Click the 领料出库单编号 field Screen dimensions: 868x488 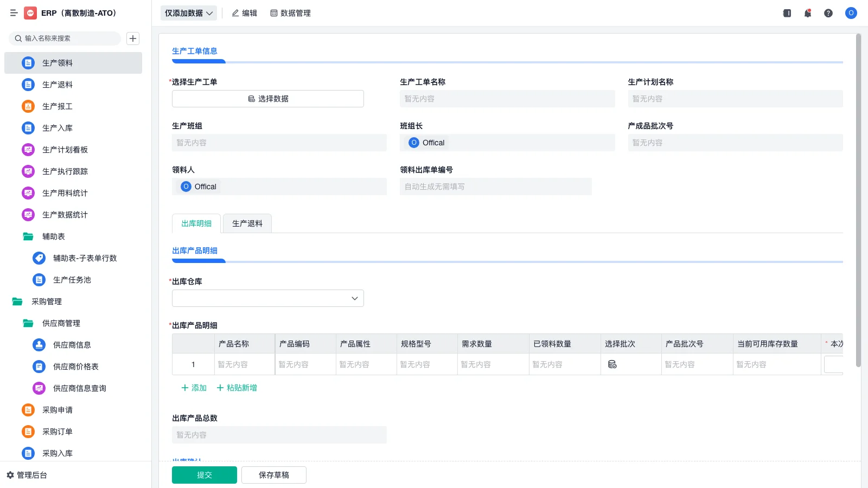pyautogui.click(x=496, y=187)
